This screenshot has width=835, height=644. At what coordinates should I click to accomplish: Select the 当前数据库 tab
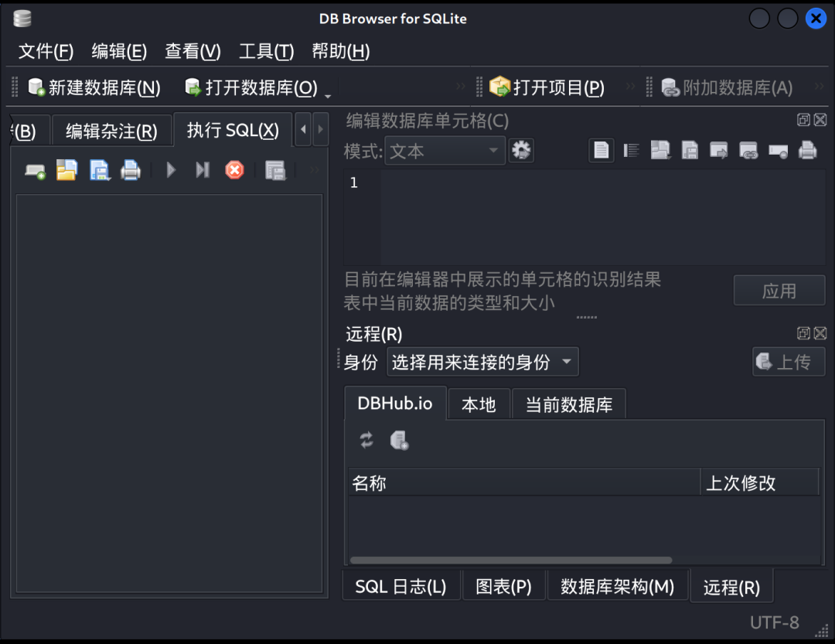tap(569, 405)
